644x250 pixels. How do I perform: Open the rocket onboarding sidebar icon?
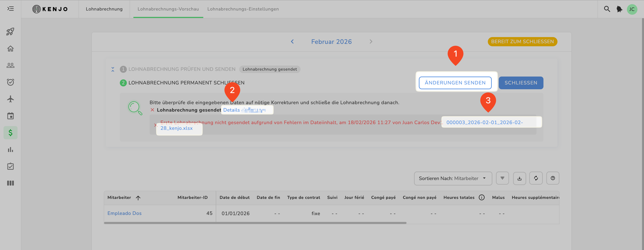click(10, 32)
